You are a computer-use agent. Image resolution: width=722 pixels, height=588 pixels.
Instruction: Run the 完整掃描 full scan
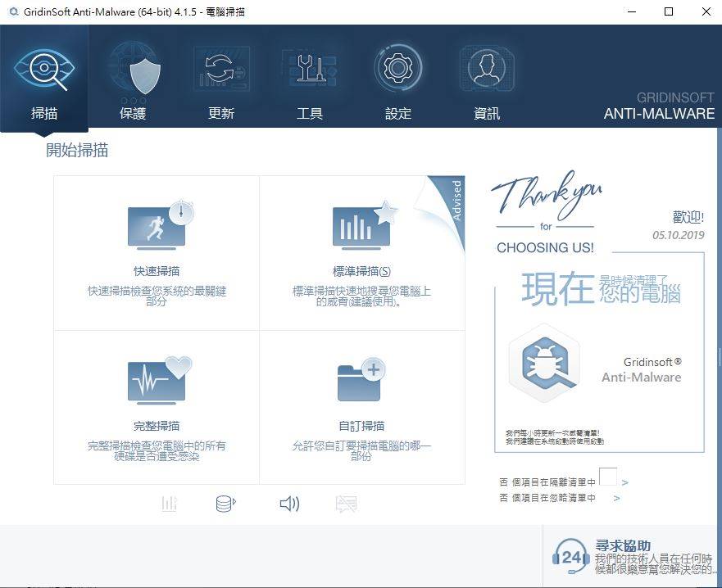click(x=157, y=407)
